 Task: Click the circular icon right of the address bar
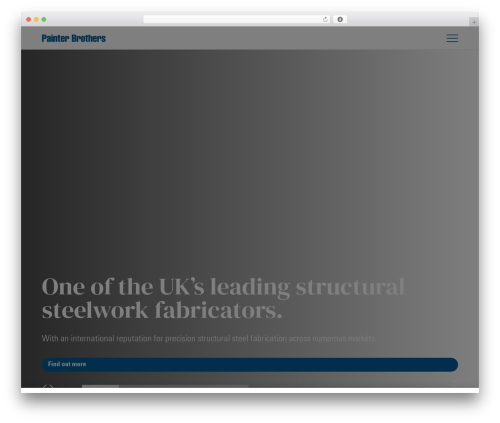point(340,20)
